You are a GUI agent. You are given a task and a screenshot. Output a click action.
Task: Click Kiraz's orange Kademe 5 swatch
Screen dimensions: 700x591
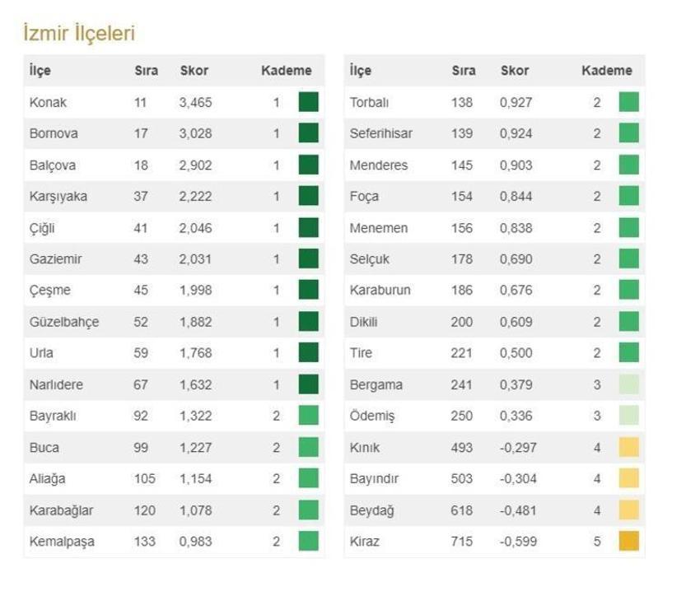[x=629, y=541]
